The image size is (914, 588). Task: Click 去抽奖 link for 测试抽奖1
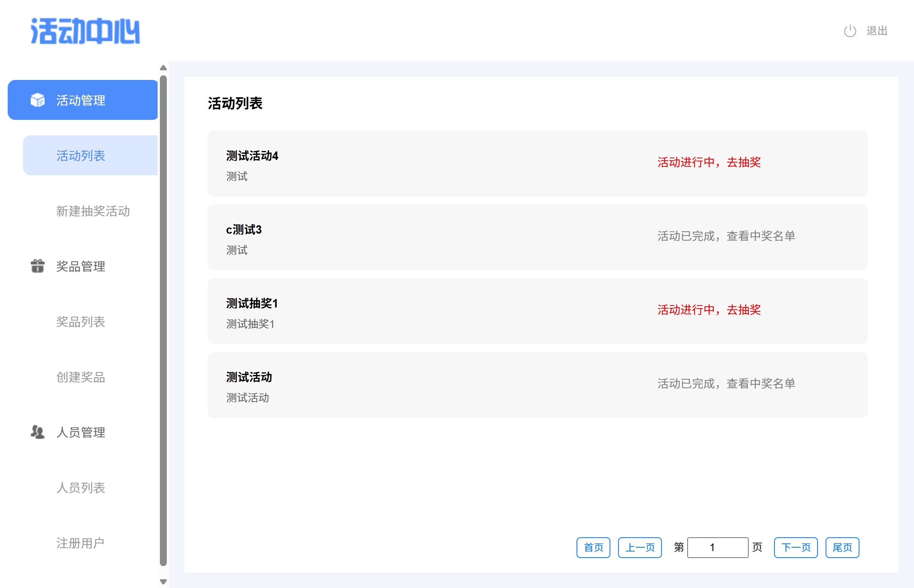[743, 310]
